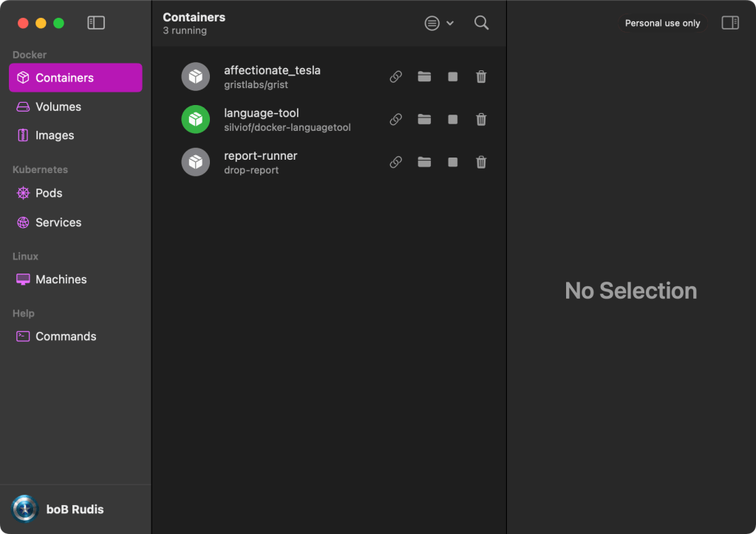Open Kubernetes Services page
The height and width of the screenshot is (534, 756).
pos(58,223)
